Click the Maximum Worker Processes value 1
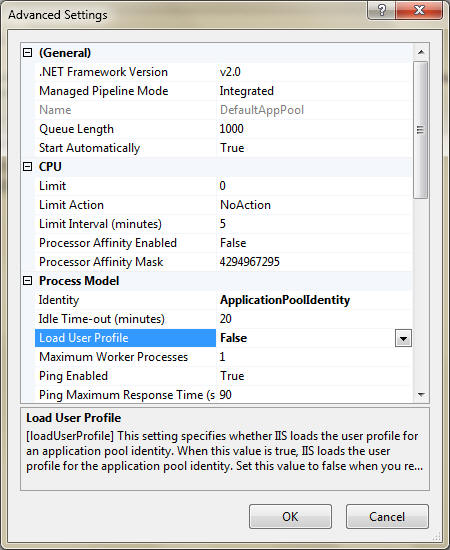This screenshot has width=450, height=550. [x=222, y=357]
